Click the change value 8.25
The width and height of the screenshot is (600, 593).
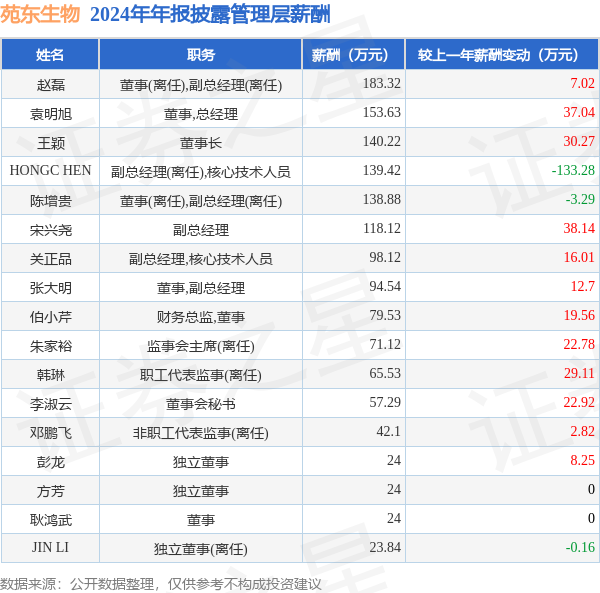pos(582,461)
